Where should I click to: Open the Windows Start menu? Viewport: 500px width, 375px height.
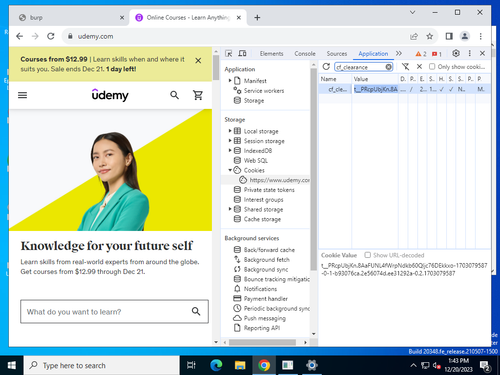[11, 365]
